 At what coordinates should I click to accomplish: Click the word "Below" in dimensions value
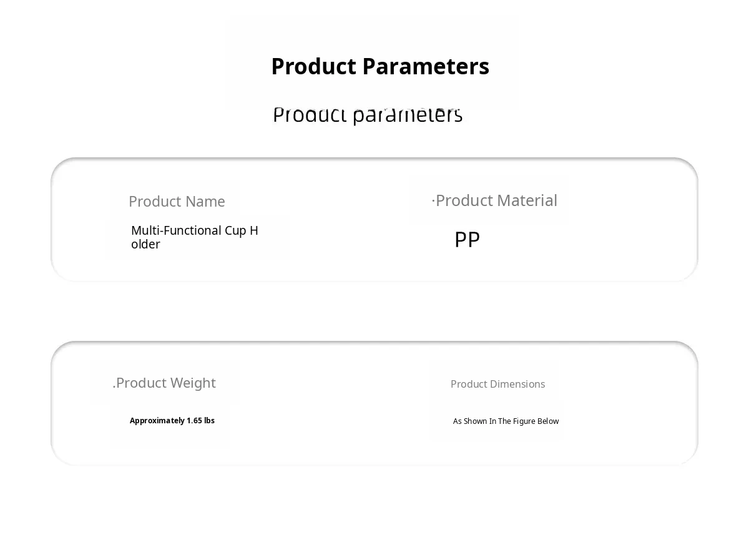[548, 421]
